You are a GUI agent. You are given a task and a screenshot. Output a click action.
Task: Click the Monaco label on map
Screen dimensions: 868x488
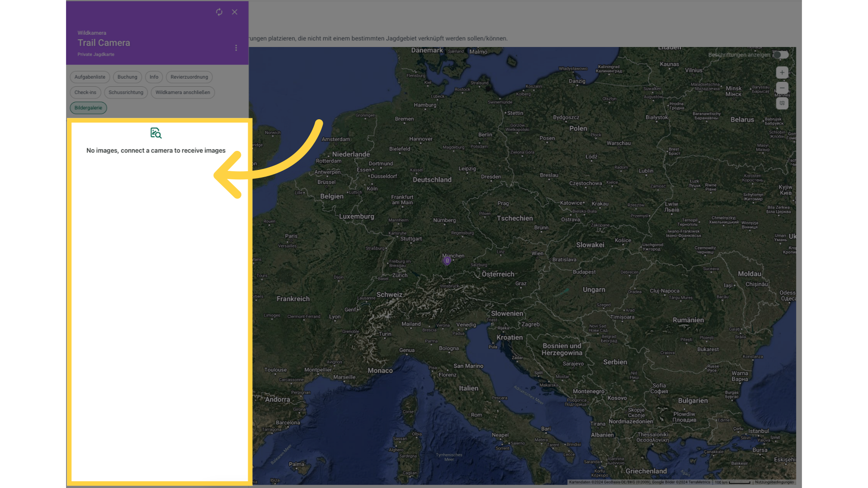coord(380,371)
